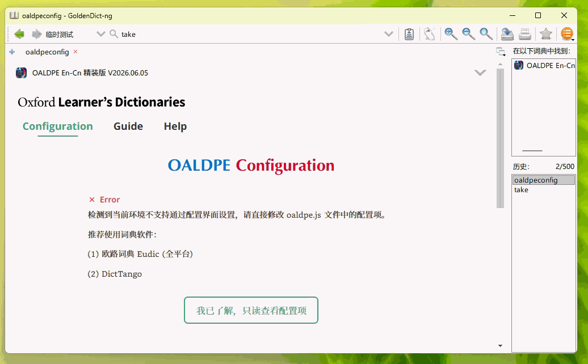Toggle clipboard monitoring icon in toolbar

pos(409,34)
